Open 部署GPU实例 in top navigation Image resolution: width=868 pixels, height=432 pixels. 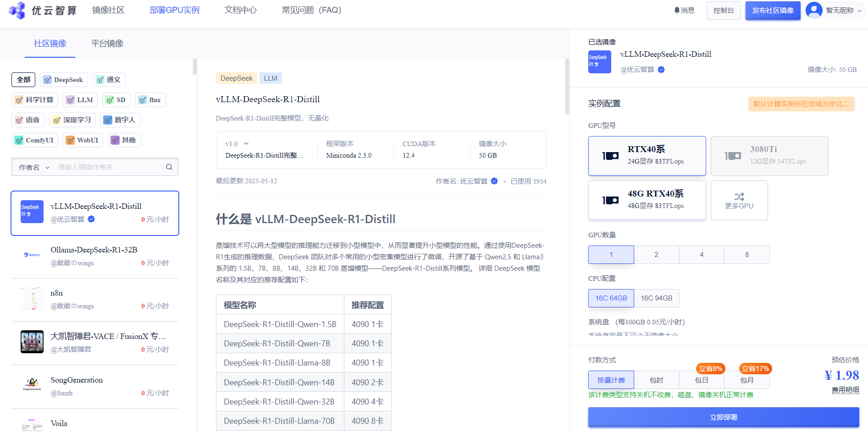(x=175, y=10)
